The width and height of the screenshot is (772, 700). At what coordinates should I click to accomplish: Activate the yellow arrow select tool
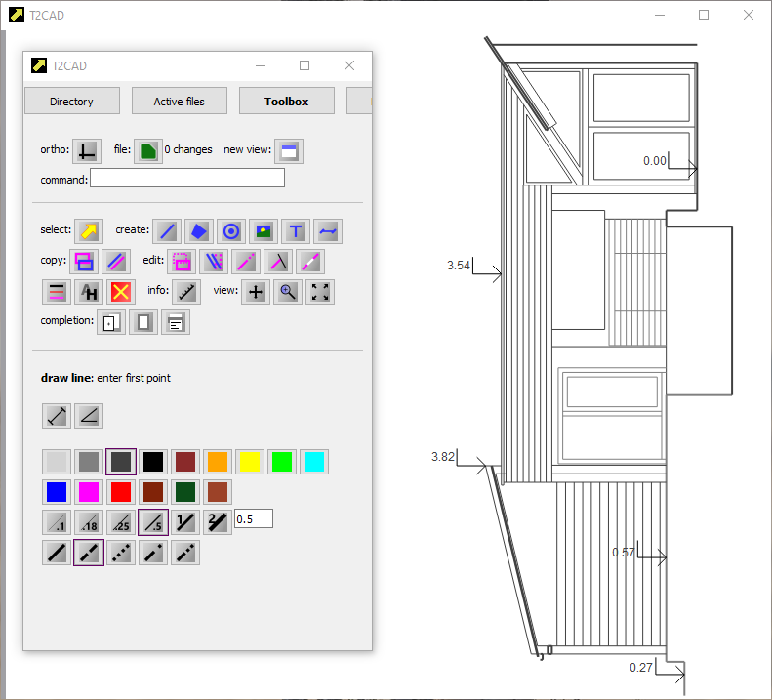pyautogui.click(x=89, y=231)
